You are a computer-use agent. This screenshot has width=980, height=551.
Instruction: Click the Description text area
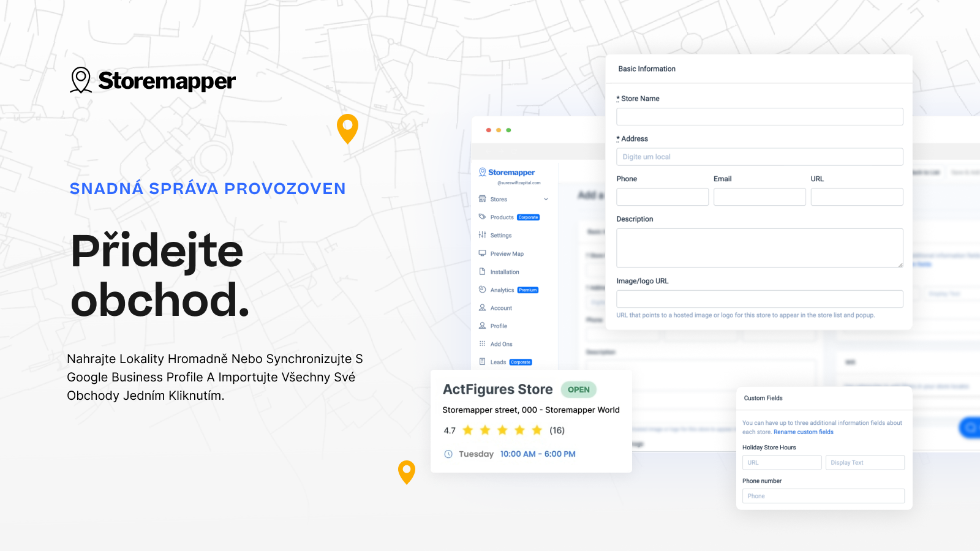[x=759, y=248]
